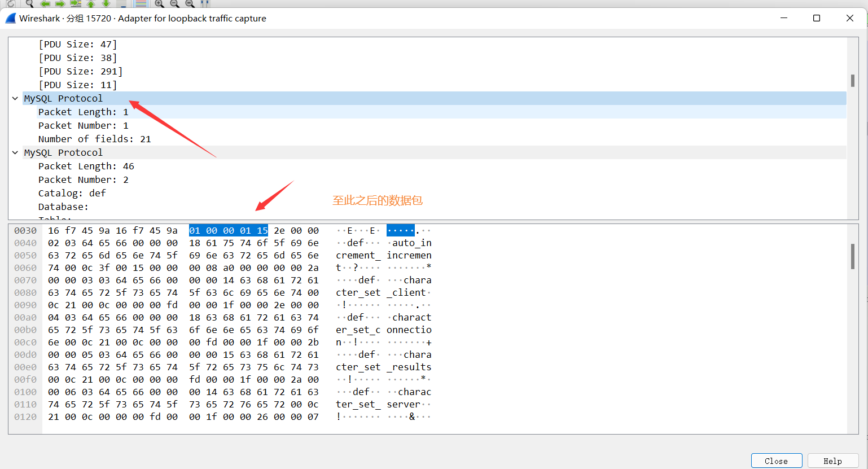Jump to last packet with down arrow icon
This screenshot has width=868, height=469.
pos(106,4)
